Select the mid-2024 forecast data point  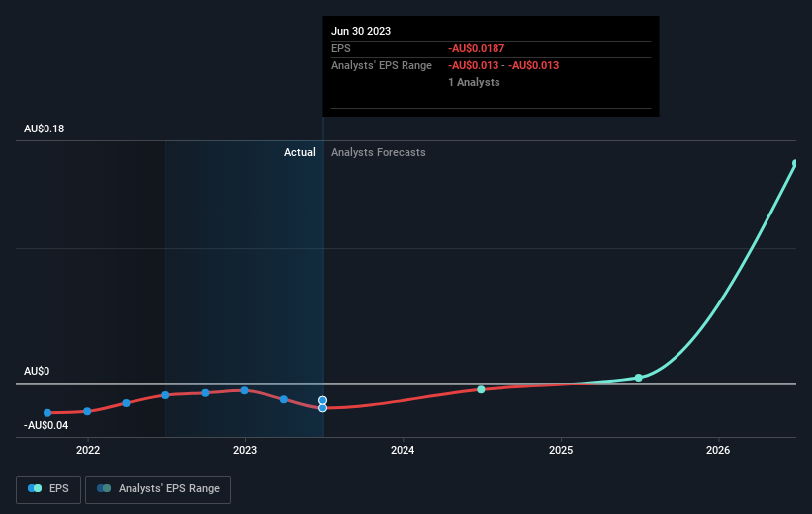pyautogui.click(x=481, y=389)
